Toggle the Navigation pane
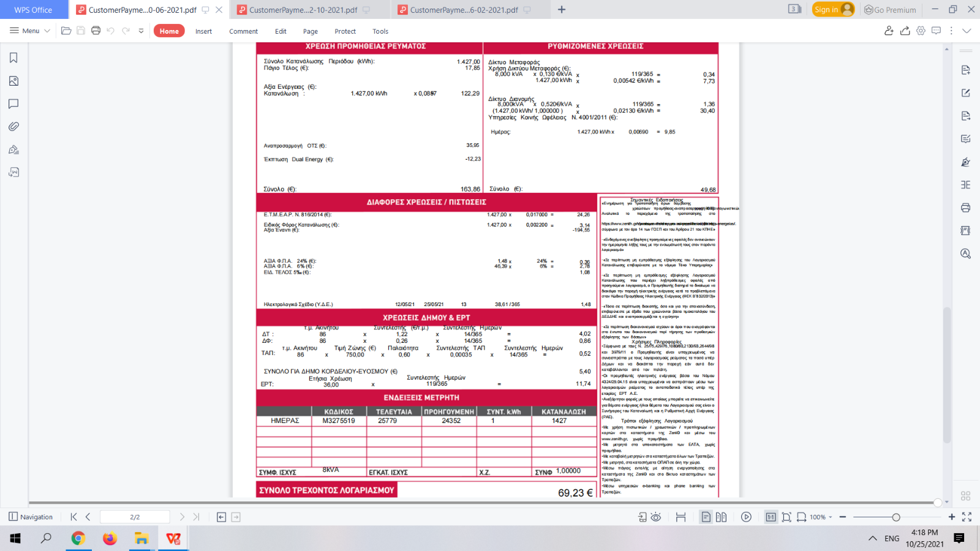 point(31,517)
